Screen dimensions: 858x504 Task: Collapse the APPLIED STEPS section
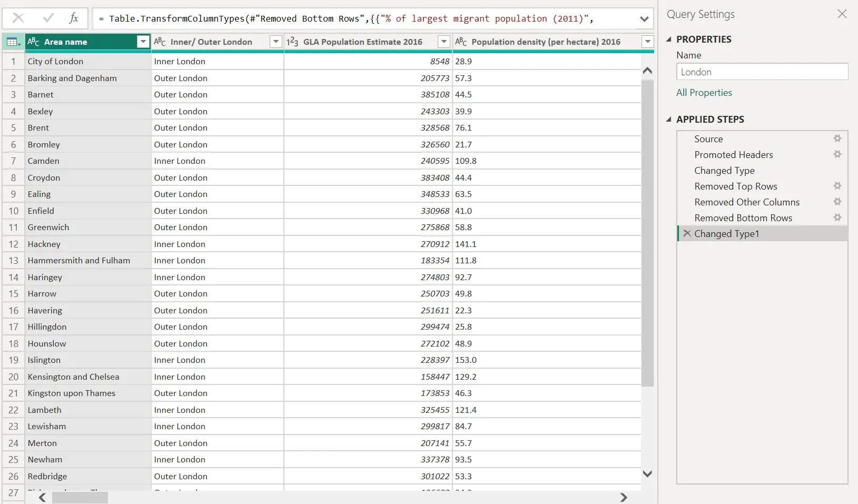[668, 119]
